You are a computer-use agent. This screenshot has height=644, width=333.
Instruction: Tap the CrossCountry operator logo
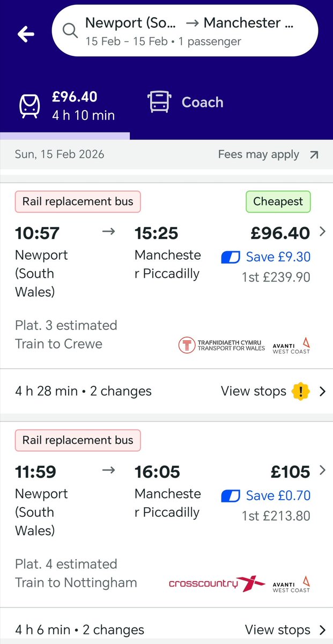tap(217, 583)
